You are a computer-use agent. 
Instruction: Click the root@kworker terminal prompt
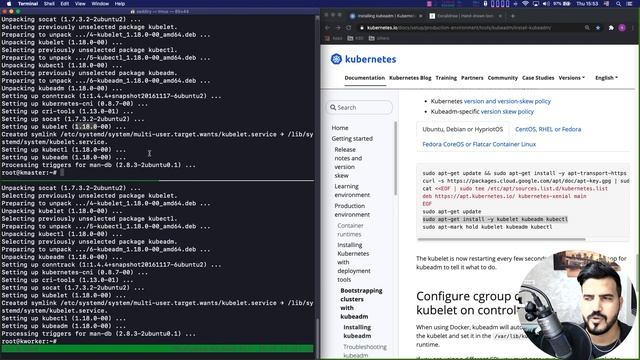pyautogui.click(x=29, y=341)
